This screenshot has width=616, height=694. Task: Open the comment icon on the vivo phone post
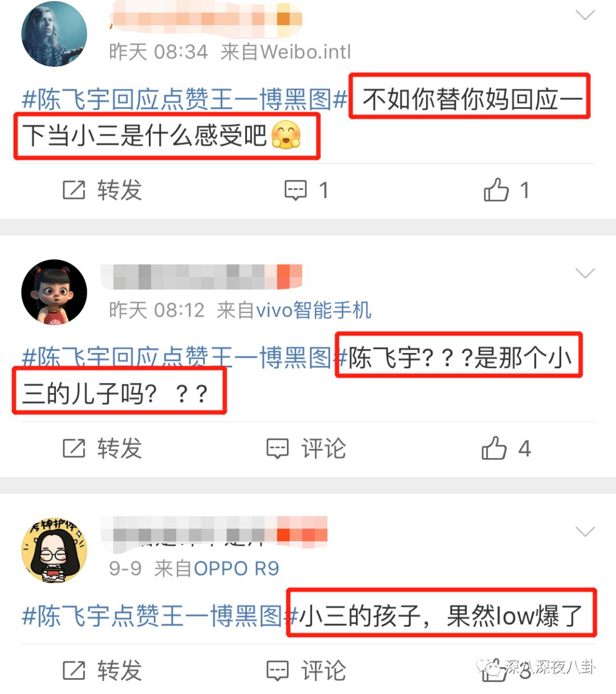(278, 448)
